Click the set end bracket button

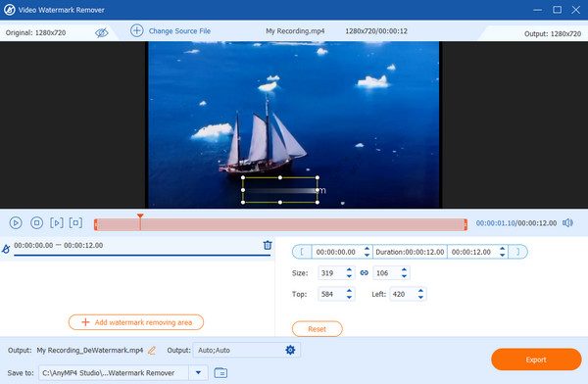tap(517, 252)
